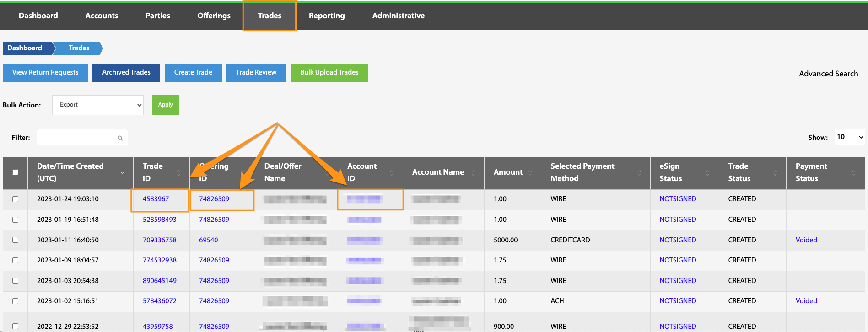Sort by Account ID column arrows
This screenshot has height=332, width=868.
pyautogui.click(x=392, y=173)
